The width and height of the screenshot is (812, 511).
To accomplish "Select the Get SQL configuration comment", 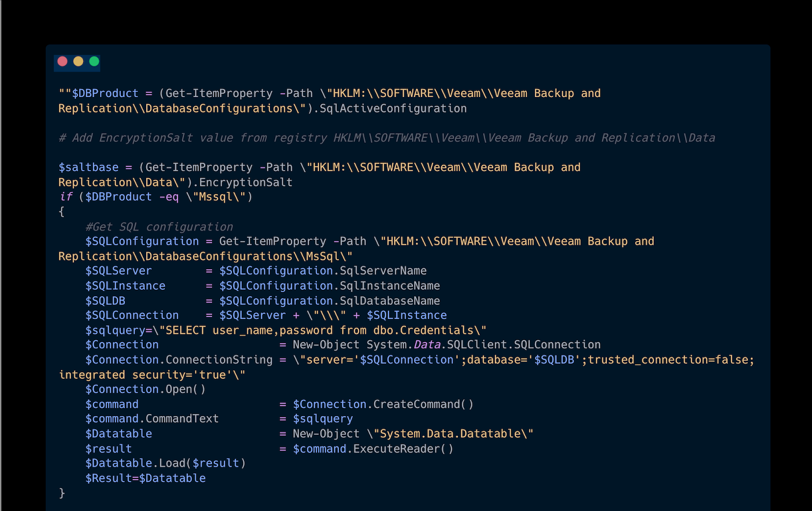I will click(160, 227).
